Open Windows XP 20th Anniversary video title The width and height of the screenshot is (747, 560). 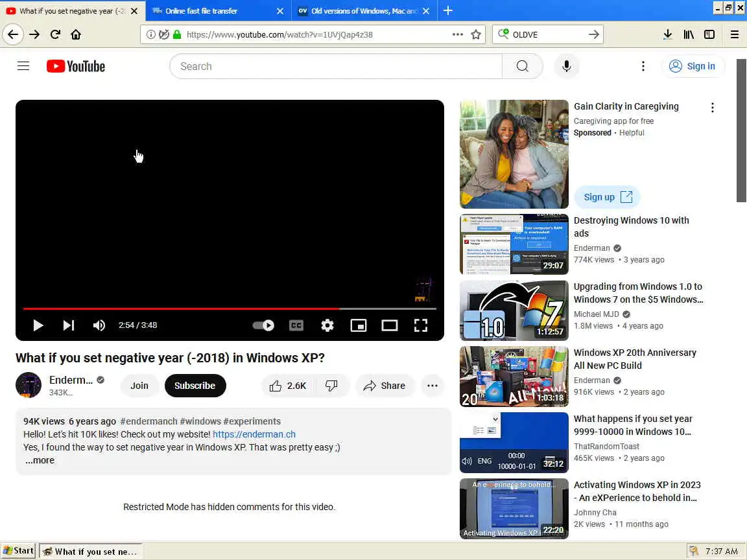click(x=635, y=359)
